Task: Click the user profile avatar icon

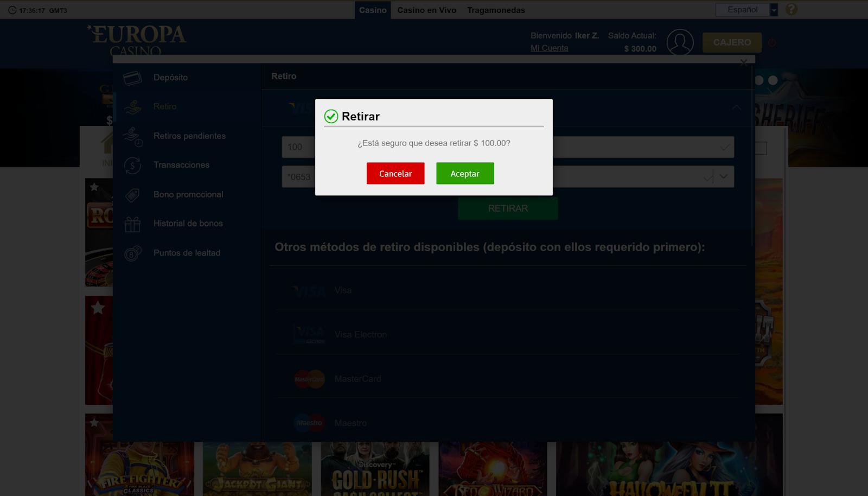Action: [x=680, y=42]
